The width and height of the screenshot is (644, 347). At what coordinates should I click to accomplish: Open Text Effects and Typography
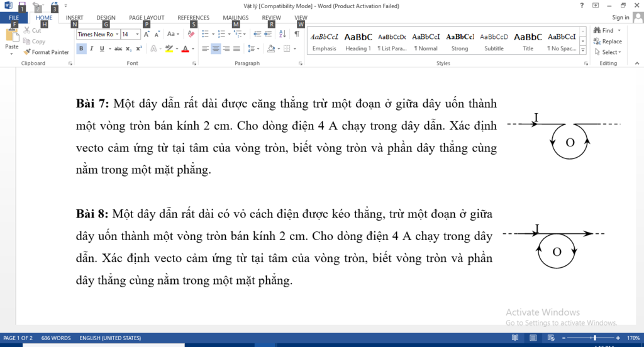pyautogui.click(x=154, y=48)
